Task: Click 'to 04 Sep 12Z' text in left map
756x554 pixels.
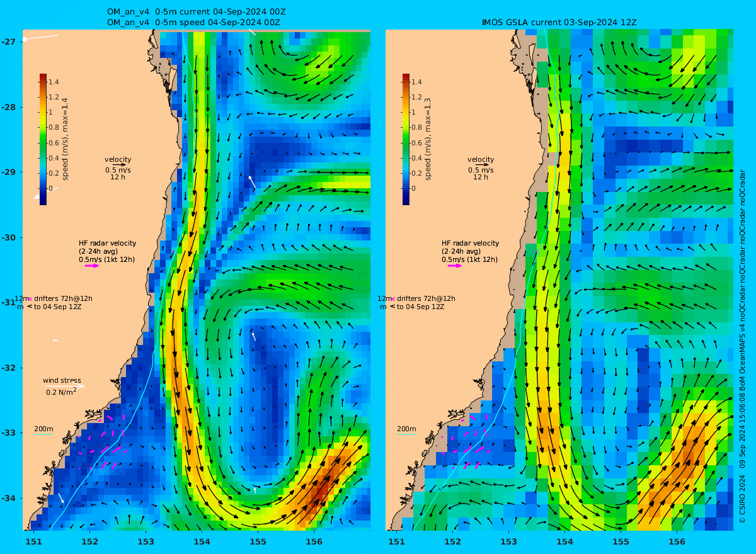Action: 58,307
